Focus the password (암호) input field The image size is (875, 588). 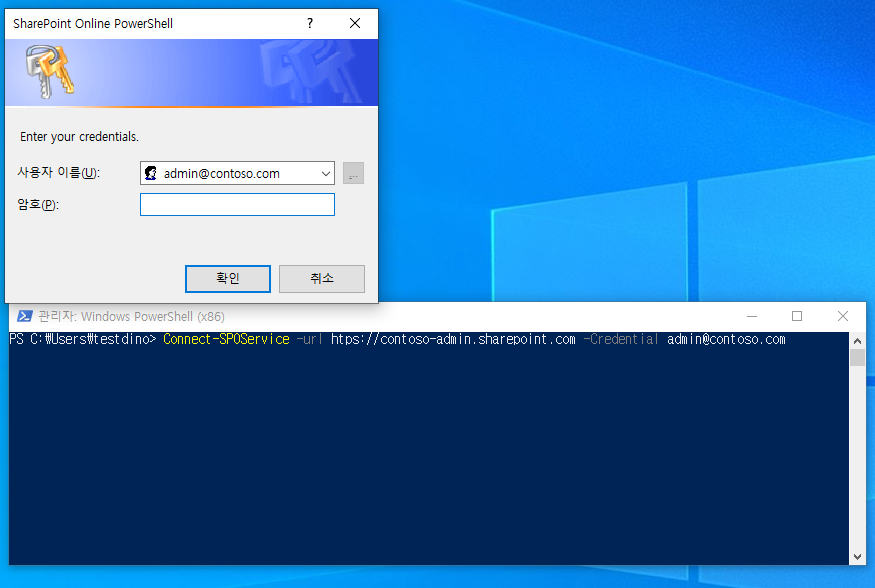[x=237, y=205]
